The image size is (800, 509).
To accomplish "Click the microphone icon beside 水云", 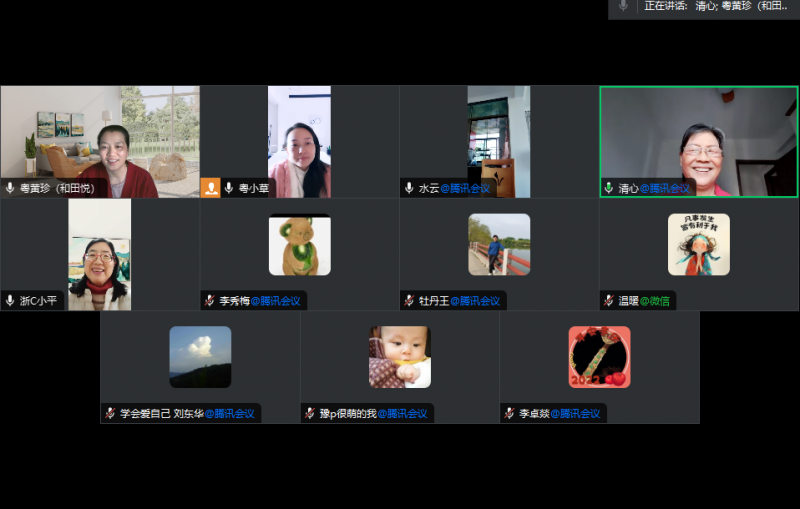I will pyautogui.click(x=409, y=188).
